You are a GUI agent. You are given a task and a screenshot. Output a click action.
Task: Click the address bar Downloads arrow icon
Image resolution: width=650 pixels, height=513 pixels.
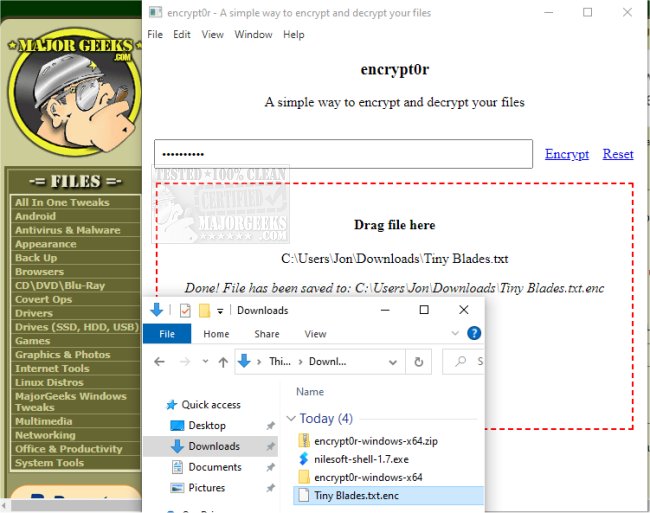(x=244, y=361)
